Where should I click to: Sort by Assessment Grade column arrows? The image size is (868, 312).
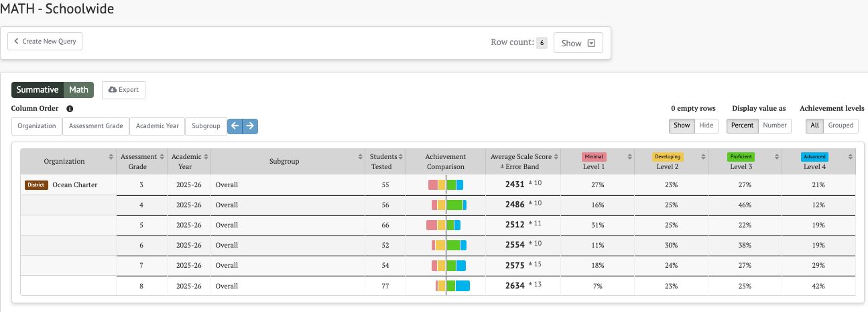click(160, 157)
